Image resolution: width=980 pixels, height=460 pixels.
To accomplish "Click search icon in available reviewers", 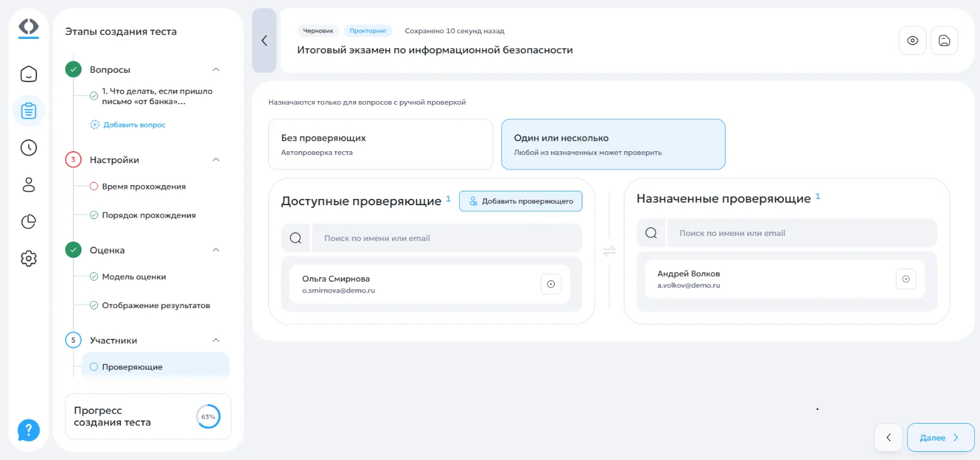I will (296, 238).
